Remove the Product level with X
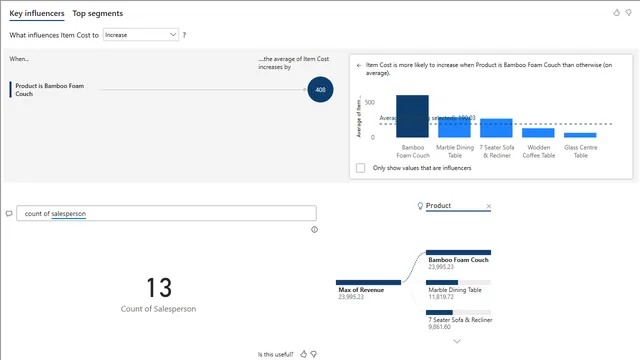Image resolution: width=640 pixels, height=360 pixels. [489, 206]
